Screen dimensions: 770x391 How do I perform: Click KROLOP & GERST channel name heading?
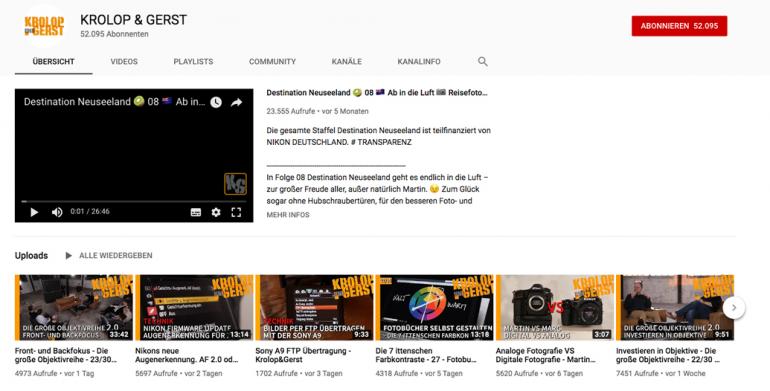[134, 20]
